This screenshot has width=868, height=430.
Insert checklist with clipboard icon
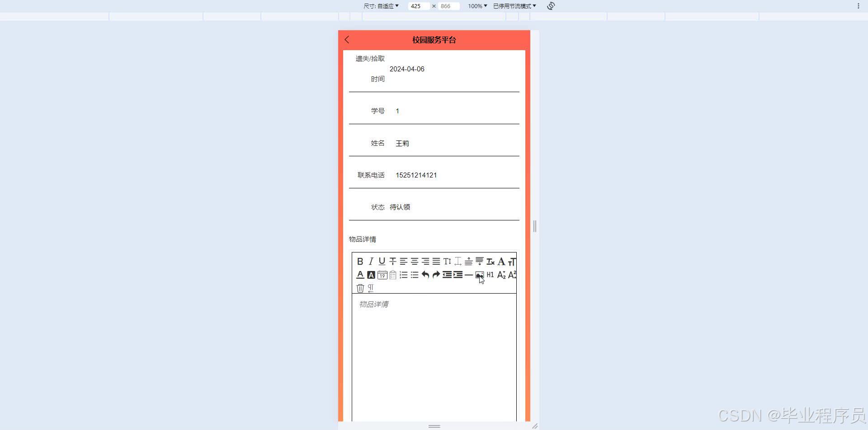pyautogui.click(x=392, y=275)
